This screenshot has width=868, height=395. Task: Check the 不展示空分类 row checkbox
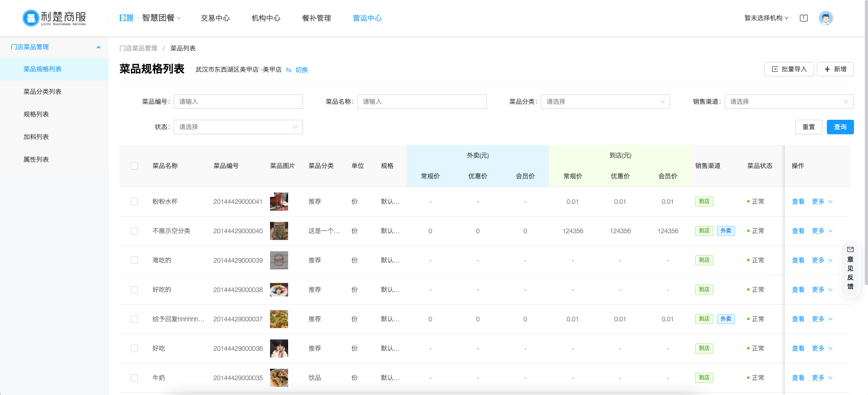(134, 231)
